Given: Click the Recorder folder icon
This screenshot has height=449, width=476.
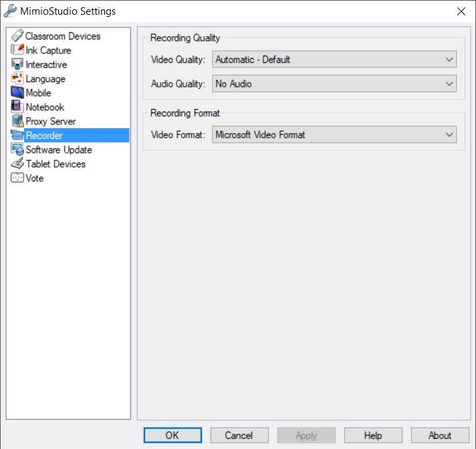Looking at the screenshot, I should click(17, 135).
